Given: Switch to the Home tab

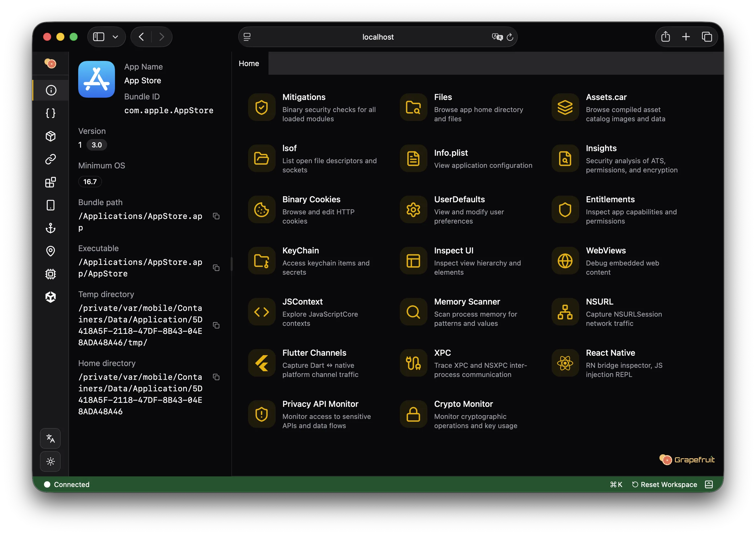Looking at the screenshot, I should 249,63.
